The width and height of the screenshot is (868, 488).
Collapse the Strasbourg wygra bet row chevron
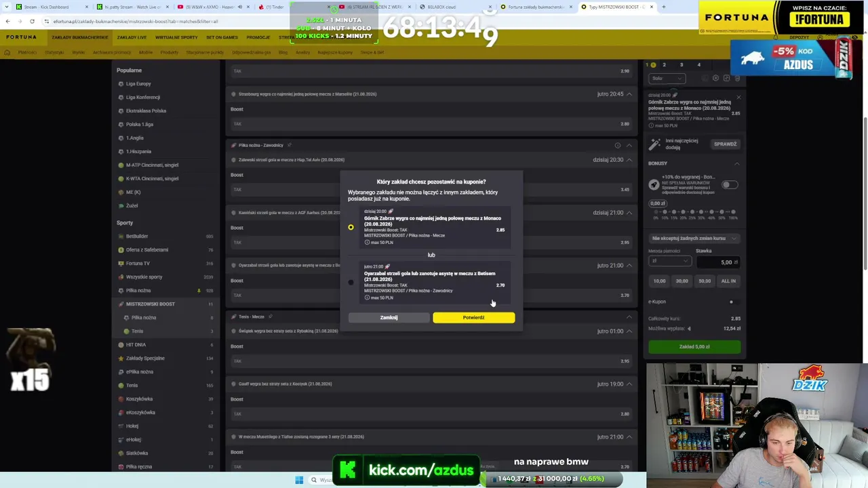click(x=629, y=94)
